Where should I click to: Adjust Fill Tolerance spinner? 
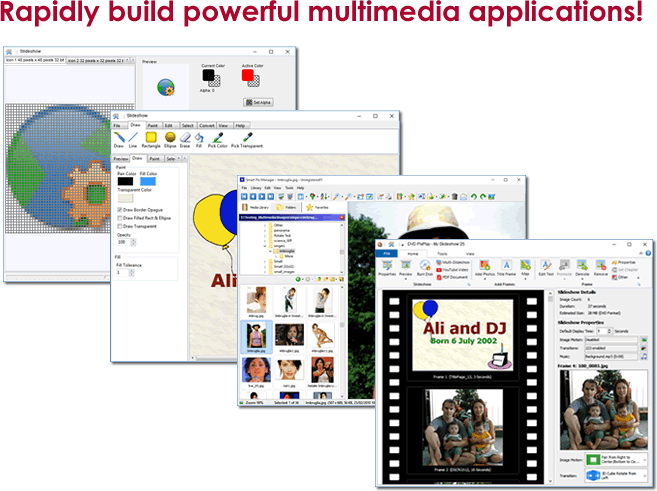131,272
